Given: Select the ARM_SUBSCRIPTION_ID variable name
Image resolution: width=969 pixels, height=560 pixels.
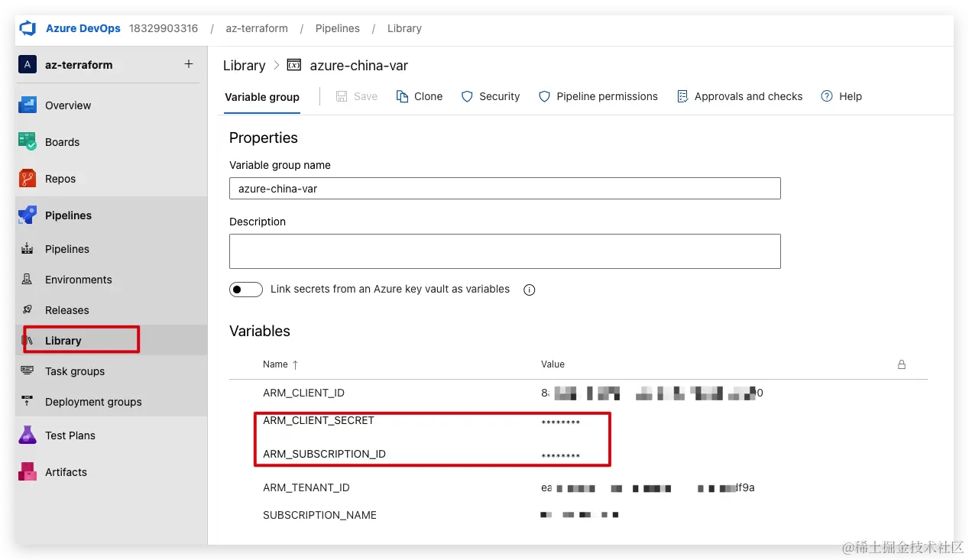Looking at the screenshot, I should tap(324, 454).
